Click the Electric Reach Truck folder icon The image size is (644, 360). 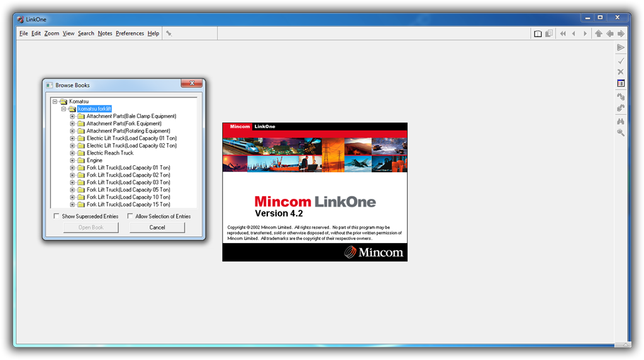81,153
